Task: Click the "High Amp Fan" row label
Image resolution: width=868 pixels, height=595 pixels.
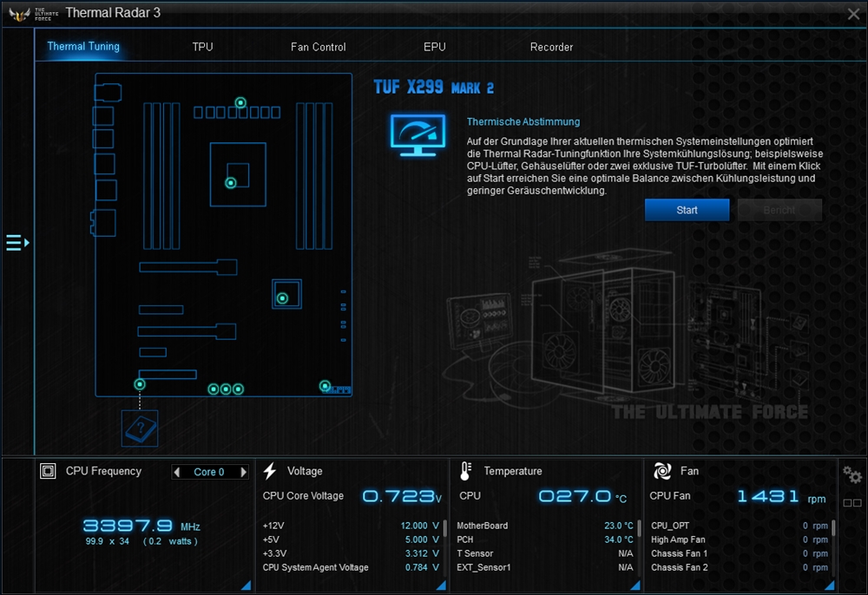Action: tap(678, 539)
